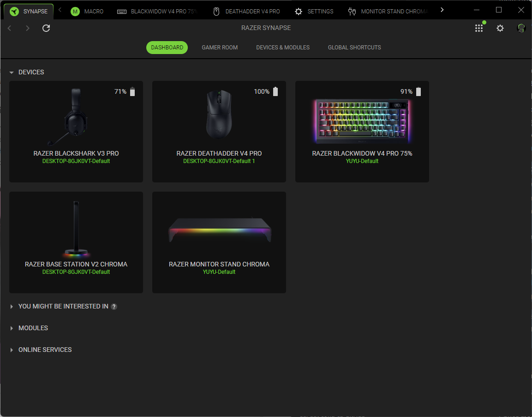This screenshot has width=532, height=417.
Task: Click the Razer BlackShark V3 Pro name
Action: point(76,153)
